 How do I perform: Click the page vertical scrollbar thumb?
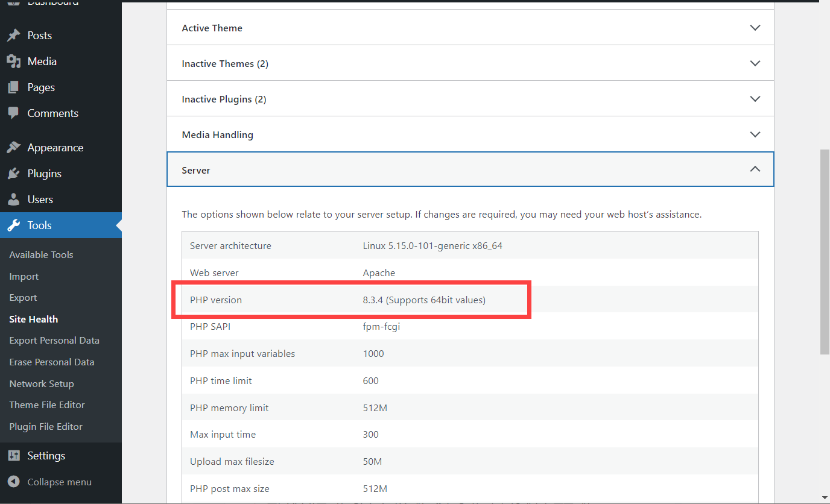[825, 252]
